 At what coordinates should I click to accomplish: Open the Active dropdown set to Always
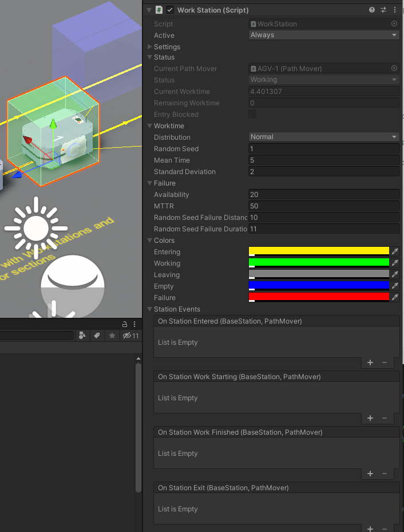tap(324, 35)
